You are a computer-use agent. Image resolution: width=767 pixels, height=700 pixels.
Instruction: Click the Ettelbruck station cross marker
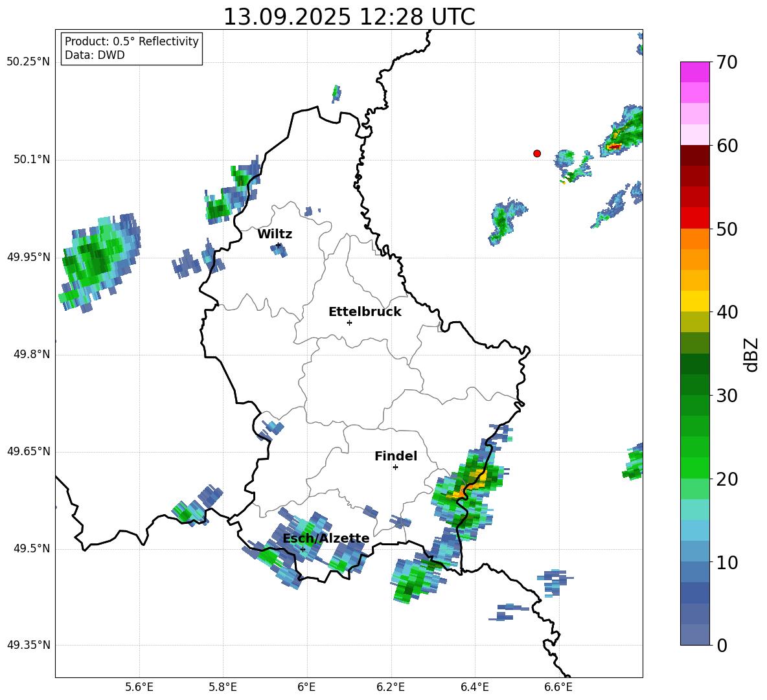[349, 322]
